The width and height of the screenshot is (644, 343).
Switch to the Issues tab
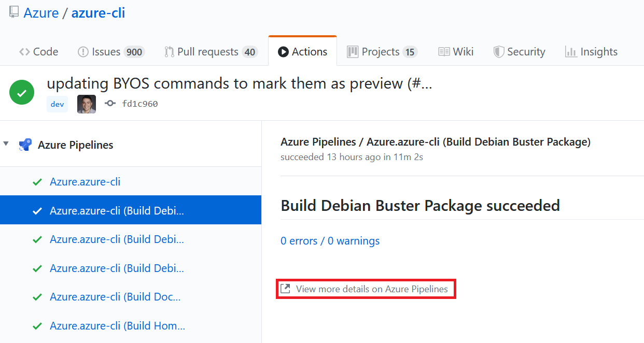[x=110, y=52]
